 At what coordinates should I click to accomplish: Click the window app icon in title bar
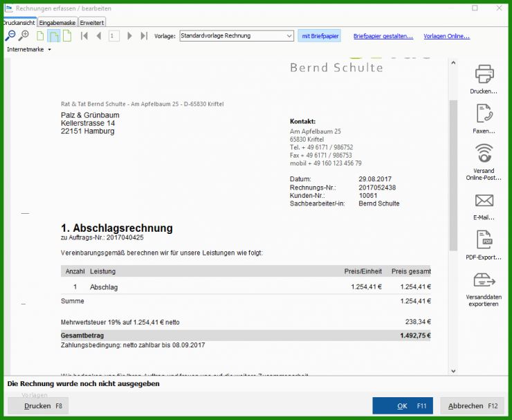(8, 8)
